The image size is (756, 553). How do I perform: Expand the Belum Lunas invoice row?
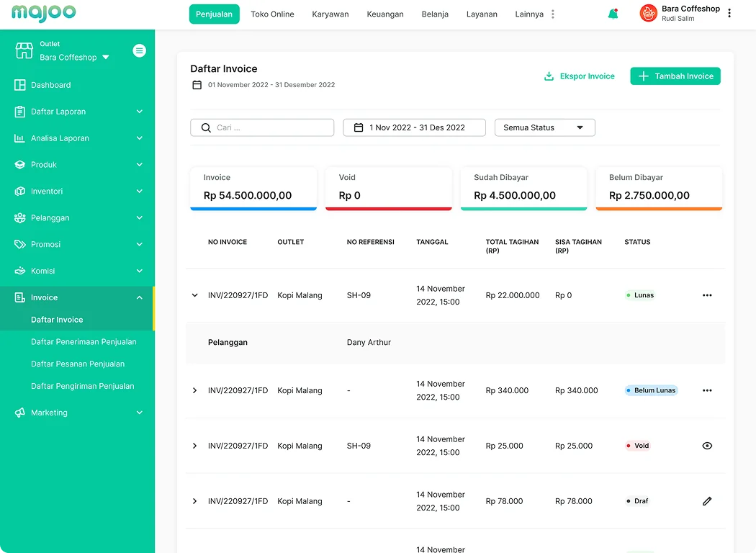194,390
